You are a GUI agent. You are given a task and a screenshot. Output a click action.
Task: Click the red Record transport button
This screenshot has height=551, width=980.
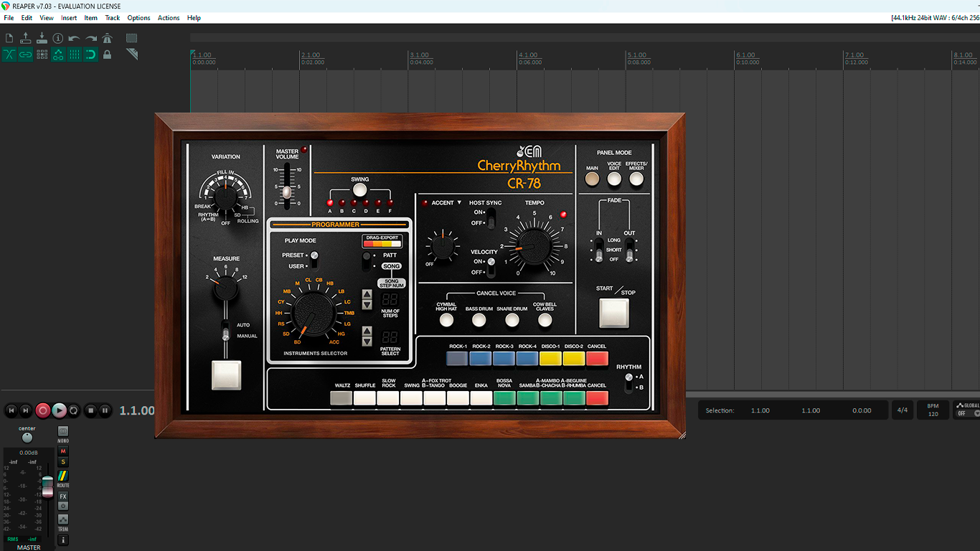pos(43,410)
